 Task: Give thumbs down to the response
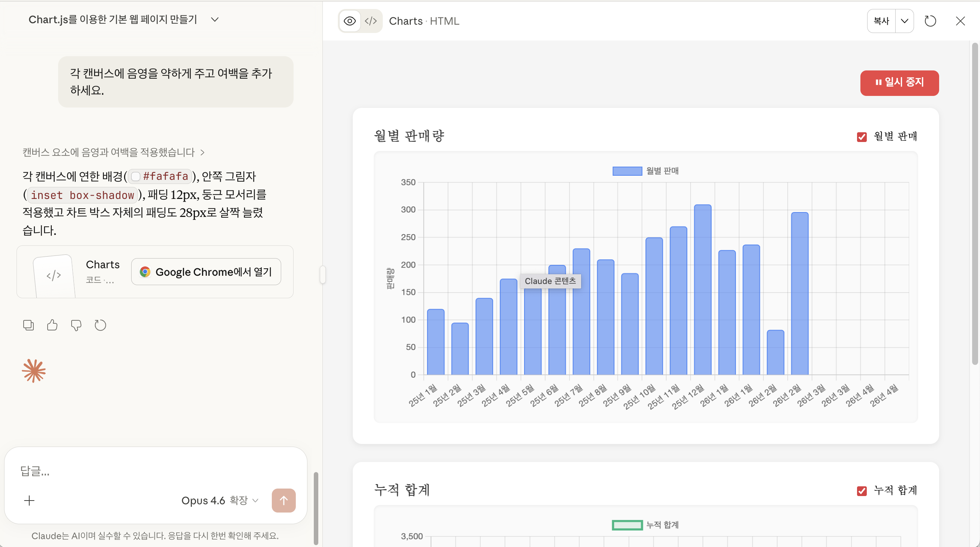click(x=76, y=325)
